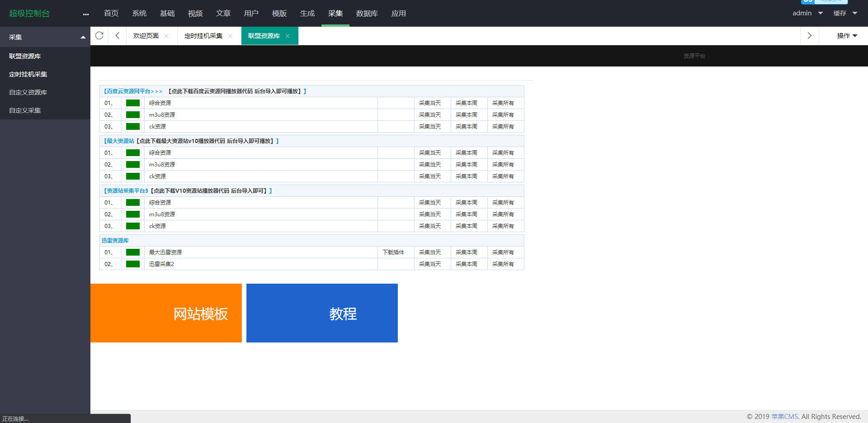Open the 缓存 dropdown menu
The width and height of the screenshot is (868, 423).
coord(845,13)
